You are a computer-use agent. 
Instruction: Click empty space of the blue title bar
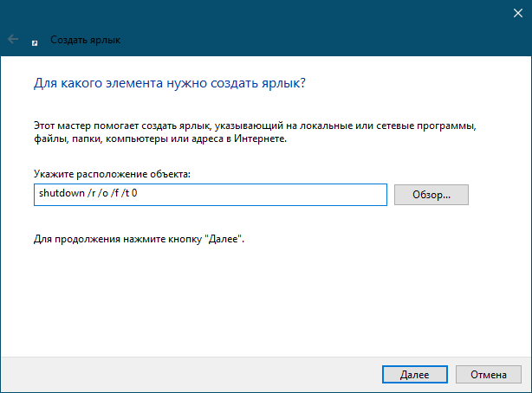coord(271,21)
